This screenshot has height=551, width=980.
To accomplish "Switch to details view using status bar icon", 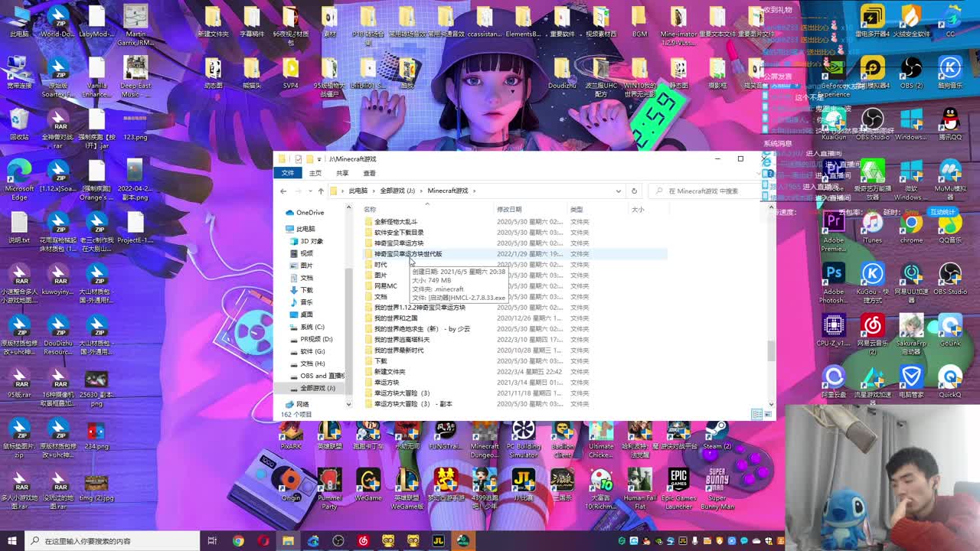I will point(756,414).
